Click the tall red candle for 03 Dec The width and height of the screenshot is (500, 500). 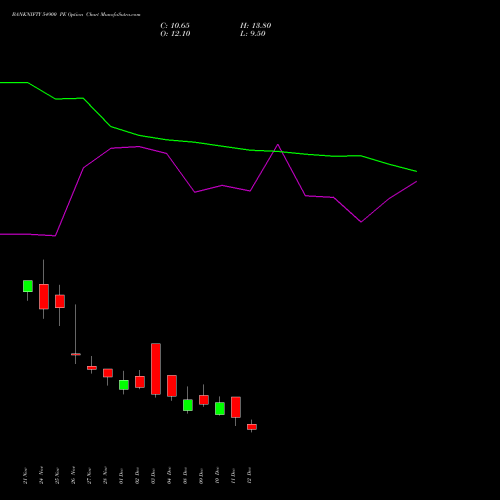tap(156, 369)
